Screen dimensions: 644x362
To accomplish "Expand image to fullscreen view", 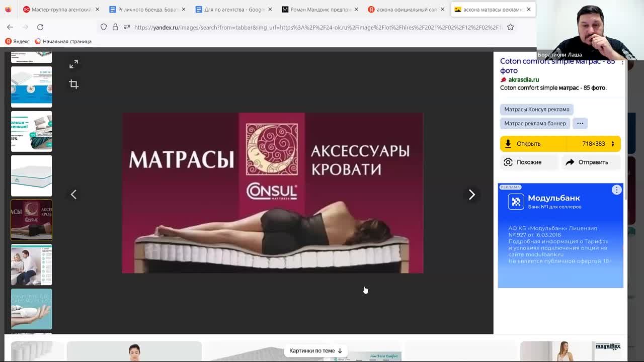I will click(74, 64).
